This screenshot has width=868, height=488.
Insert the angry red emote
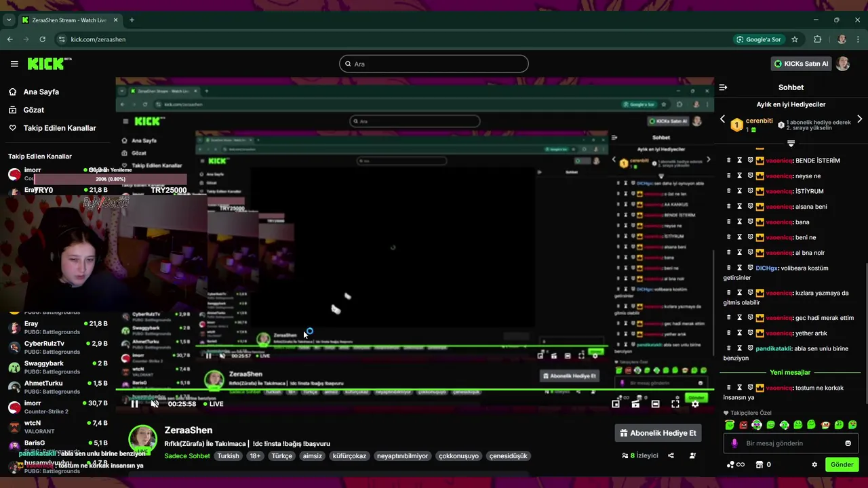(743, 425)
